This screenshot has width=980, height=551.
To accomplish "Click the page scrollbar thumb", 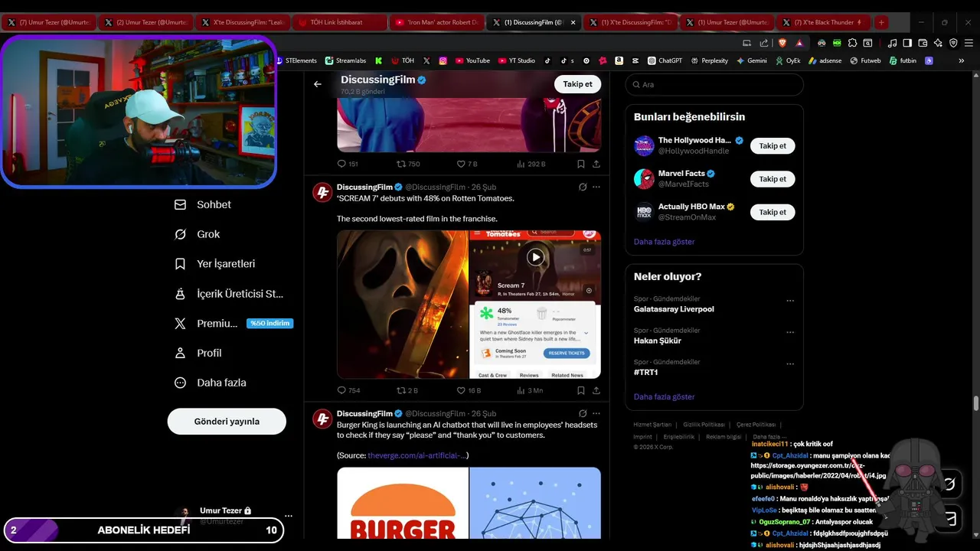I will tap(976, 403).
